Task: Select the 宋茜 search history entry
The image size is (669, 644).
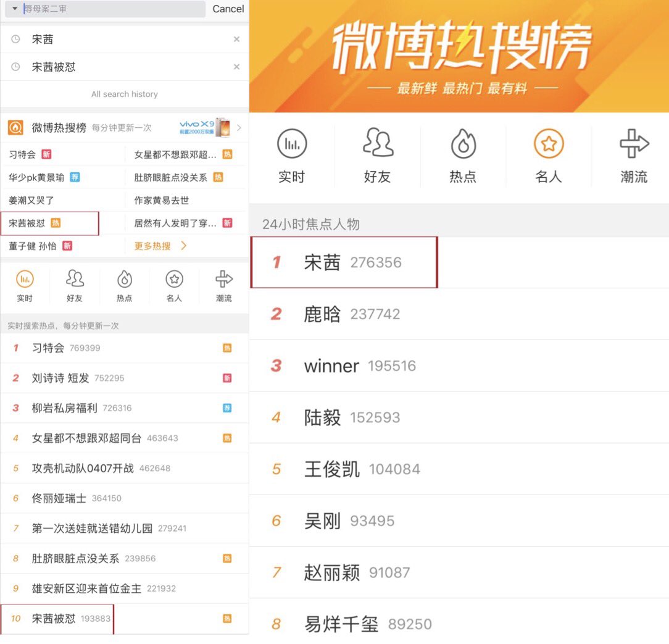Action: (124, 40)
